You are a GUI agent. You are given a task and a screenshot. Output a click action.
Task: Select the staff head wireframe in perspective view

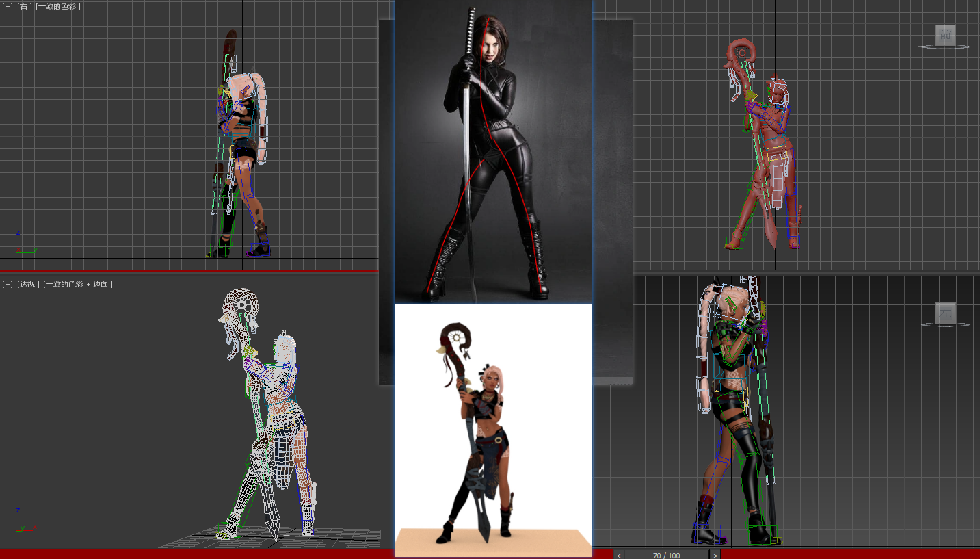pyautogui.click(x=241, y=308)
